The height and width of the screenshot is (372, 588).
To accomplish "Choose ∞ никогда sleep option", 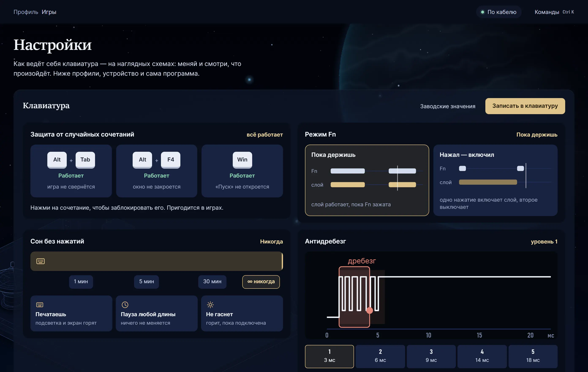I will [x=261, y=282].
